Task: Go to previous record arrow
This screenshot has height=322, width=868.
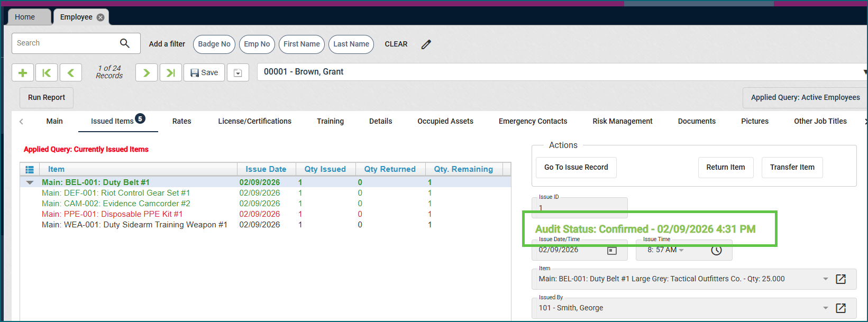Action: 71,73
